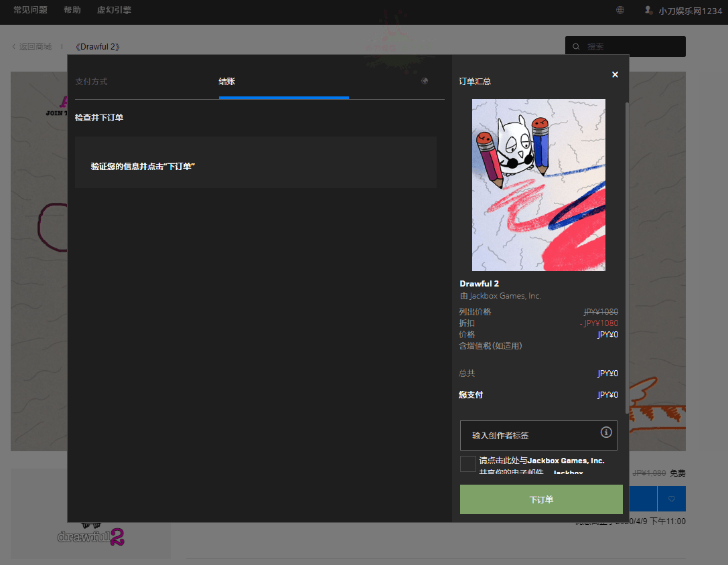Open the 帮助 menu item
The image size is (728, 565).
click(72, 10)
